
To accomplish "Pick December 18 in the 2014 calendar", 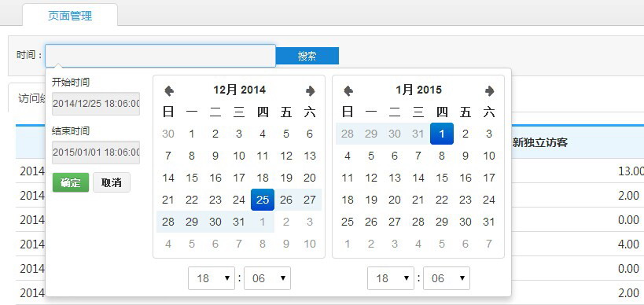I will (x=263, y=178).
